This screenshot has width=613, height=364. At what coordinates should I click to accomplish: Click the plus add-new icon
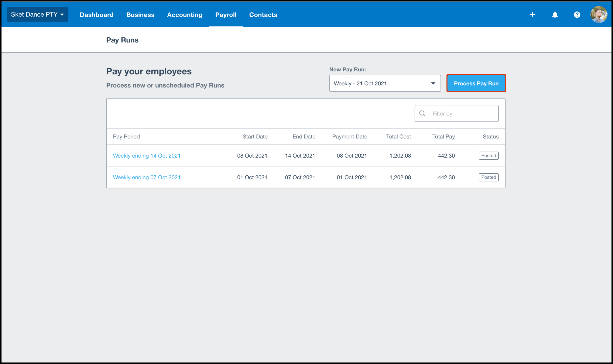(532, 15)
